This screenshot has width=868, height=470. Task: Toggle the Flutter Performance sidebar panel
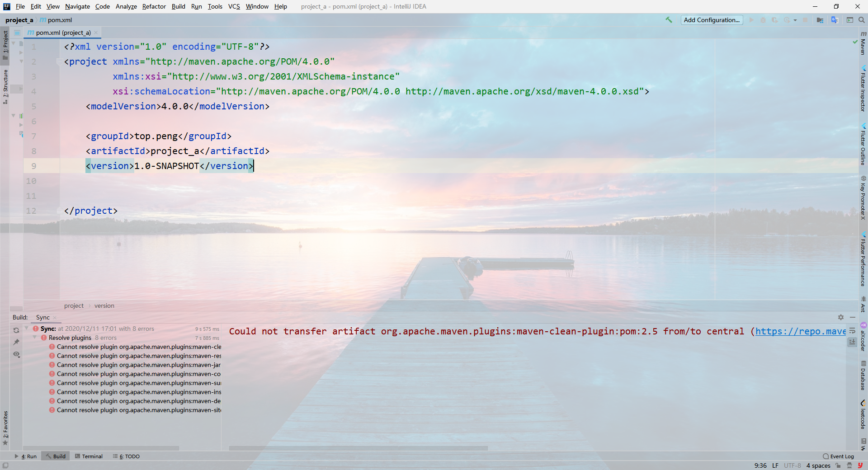[x=863, y=260]
